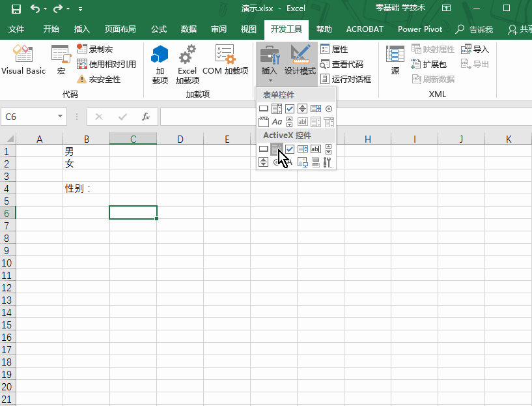This screenshot has width=532, height=406.
Task: Switch to the 数据 Data tab
Action: (189, 29)
